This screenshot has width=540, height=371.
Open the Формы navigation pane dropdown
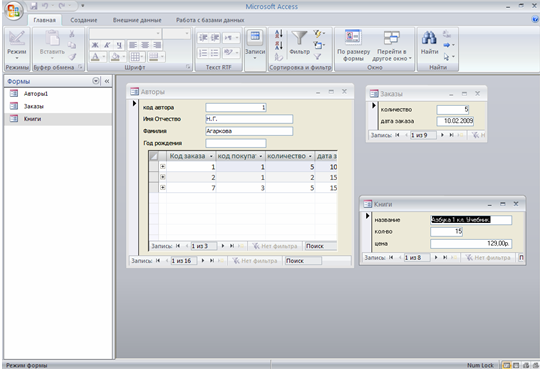click(96, 81)
